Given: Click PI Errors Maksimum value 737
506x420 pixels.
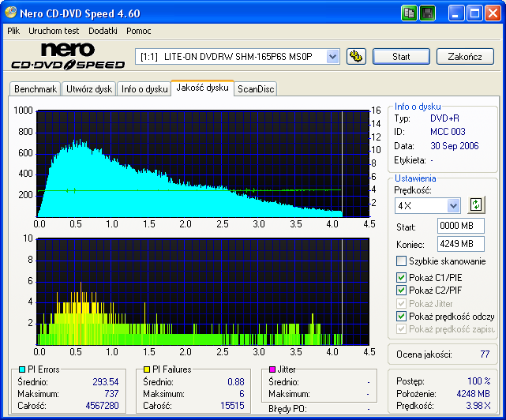Looking at the screenshot, I should [111, 393].
